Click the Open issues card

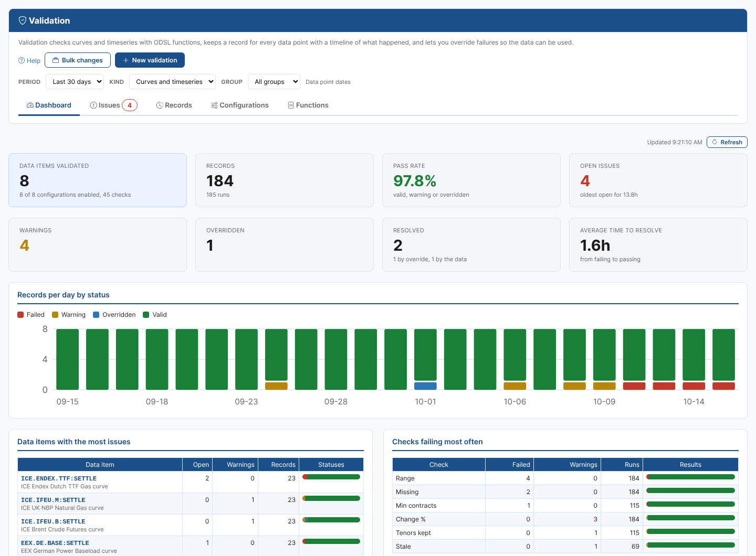(658, 180)
